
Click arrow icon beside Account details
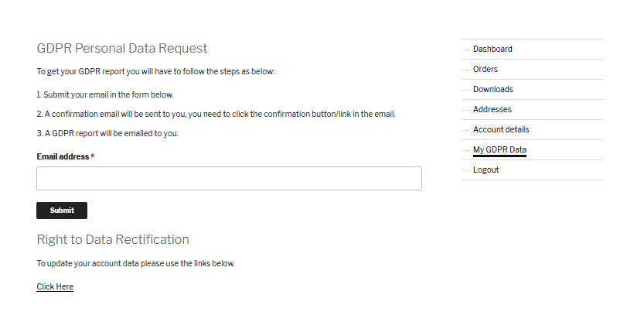(x=465, y=130)
